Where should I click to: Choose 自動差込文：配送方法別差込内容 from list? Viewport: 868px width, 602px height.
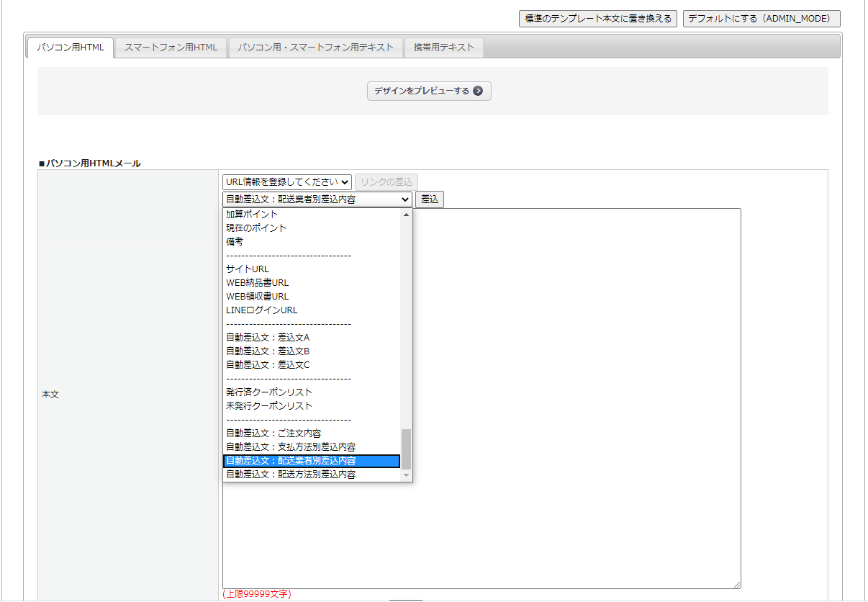(x=291, y=475)
